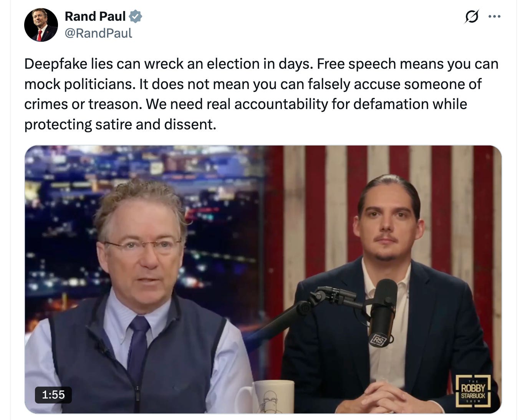Click the Rand Paul display name
Image resolution: width=520 pixels, height=420 pixels.
(95, 17)
